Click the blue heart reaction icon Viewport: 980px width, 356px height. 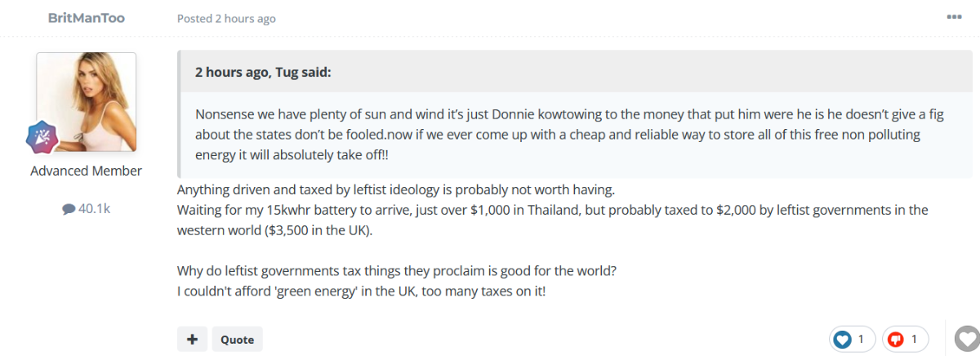(x=842, y=339)
